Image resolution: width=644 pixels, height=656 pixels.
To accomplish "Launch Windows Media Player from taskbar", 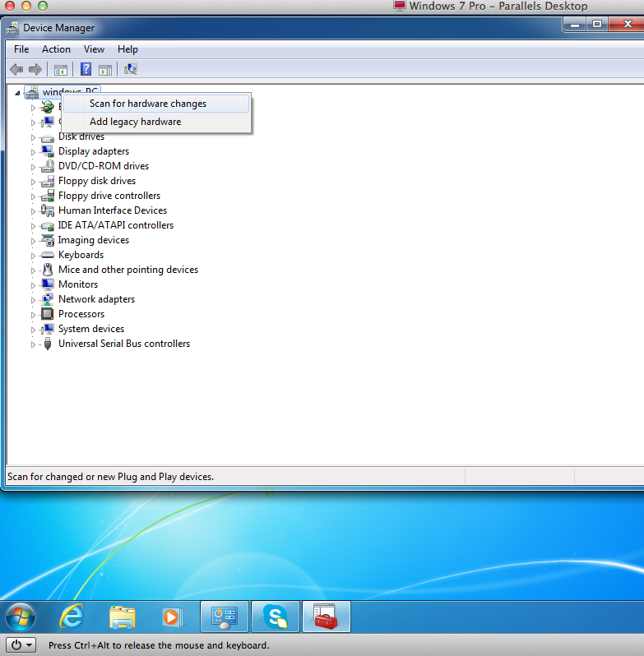I will [173, 617].
